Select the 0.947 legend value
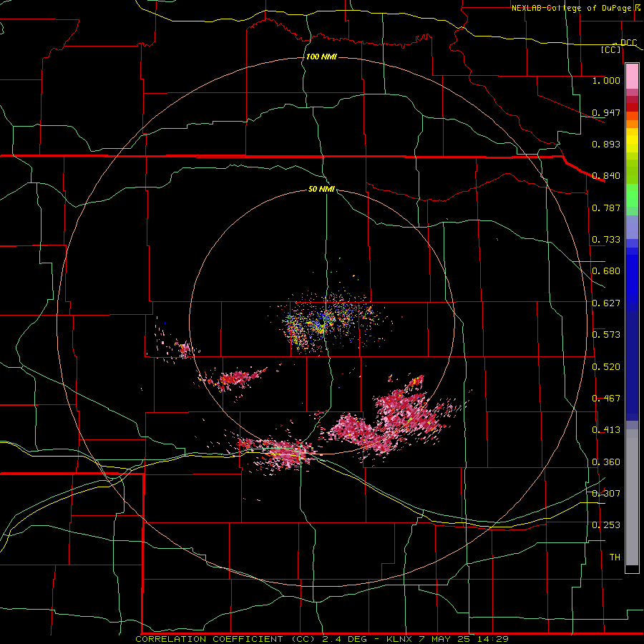 pos(606,112)
